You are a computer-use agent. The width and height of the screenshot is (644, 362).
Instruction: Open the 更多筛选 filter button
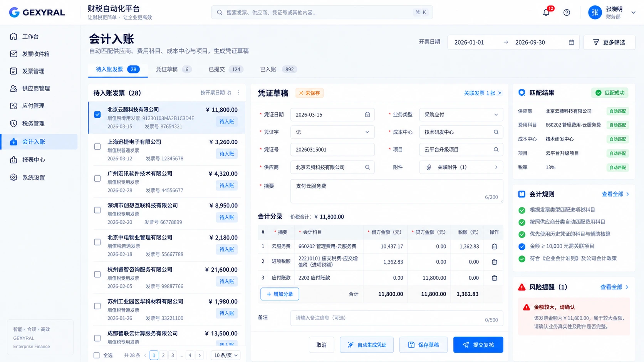point(609,42)
